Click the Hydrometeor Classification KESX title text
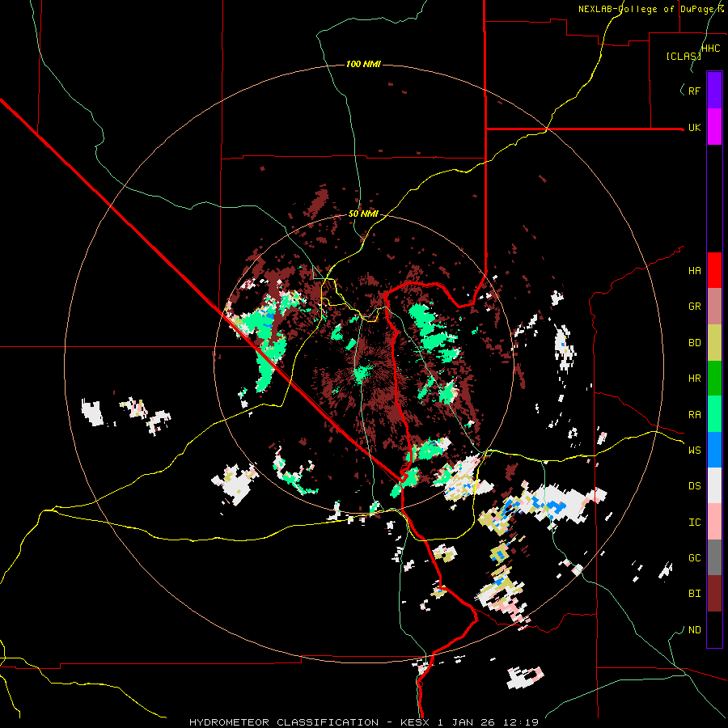 363,722
